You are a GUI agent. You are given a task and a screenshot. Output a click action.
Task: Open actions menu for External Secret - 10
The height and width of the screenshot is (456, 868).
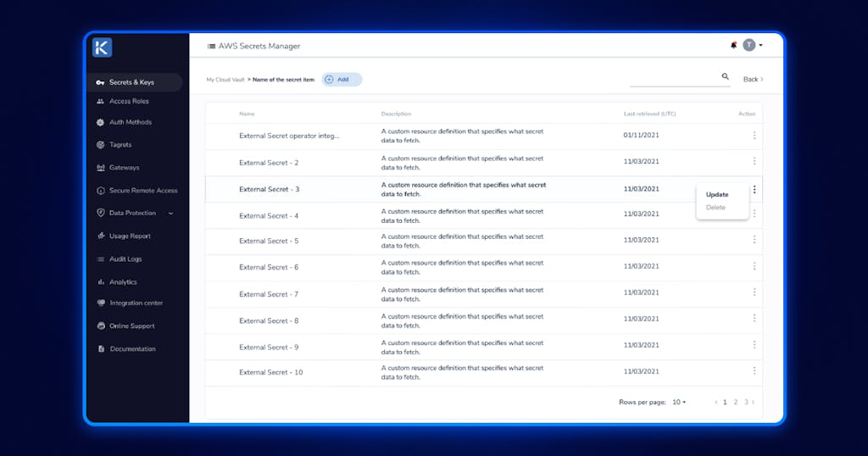tap(754, 370)
